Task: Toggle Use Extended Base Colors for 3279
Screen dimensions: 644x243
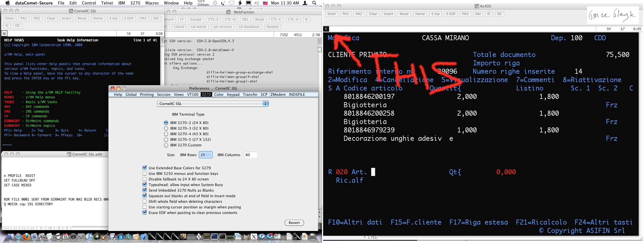Action: [x=145, y=168]
